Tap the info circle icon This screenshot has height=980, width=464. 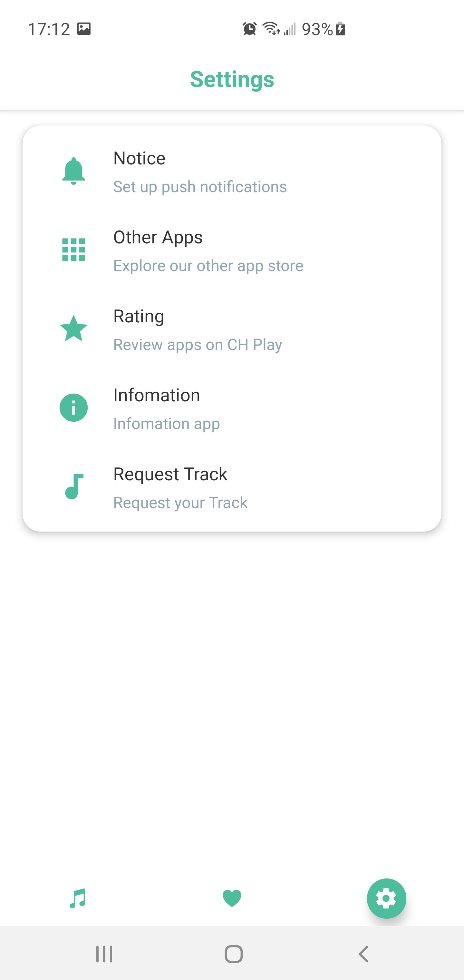click(73, 407)
